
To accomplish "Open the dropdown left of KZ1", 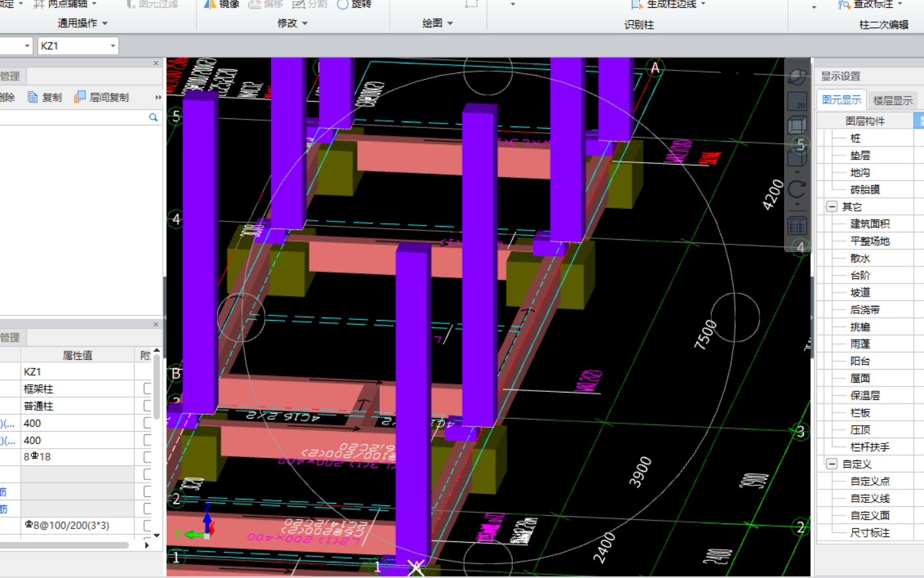I will [x=27, y=46].
